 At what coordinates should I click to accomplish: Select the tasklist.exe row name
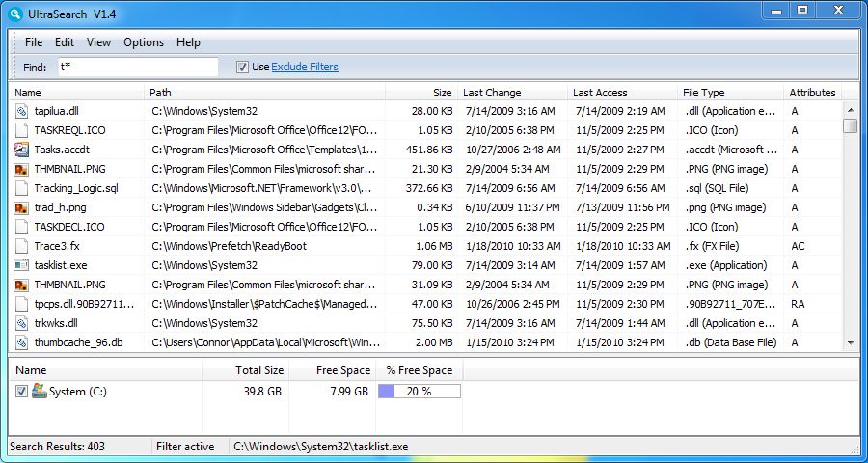point(61,265)
